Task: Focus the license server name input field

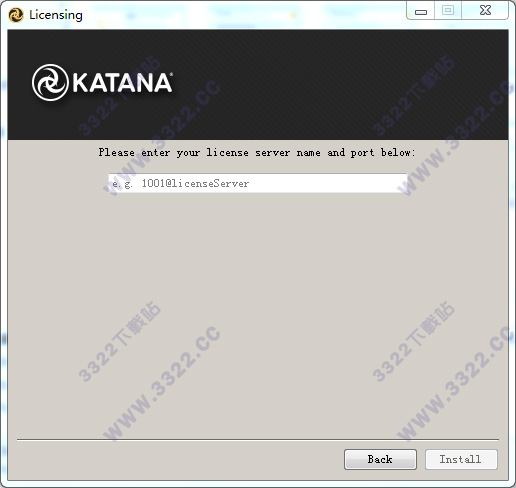Action: 258,183
